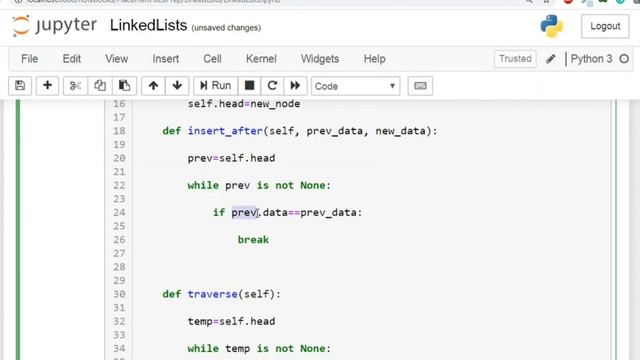Viewport: 640px width, 360px height.
Task: Insert cell below with plus icon
Action: (47, 86)
